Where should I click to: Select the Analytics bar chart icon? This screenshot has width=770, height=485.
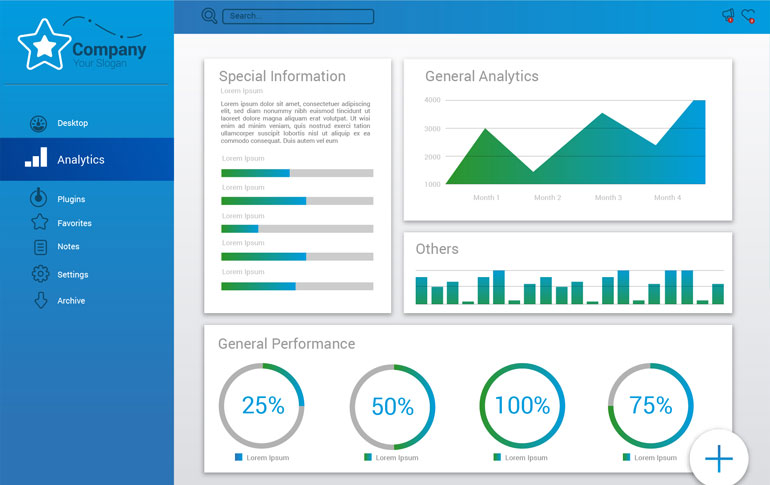[36, 159]
